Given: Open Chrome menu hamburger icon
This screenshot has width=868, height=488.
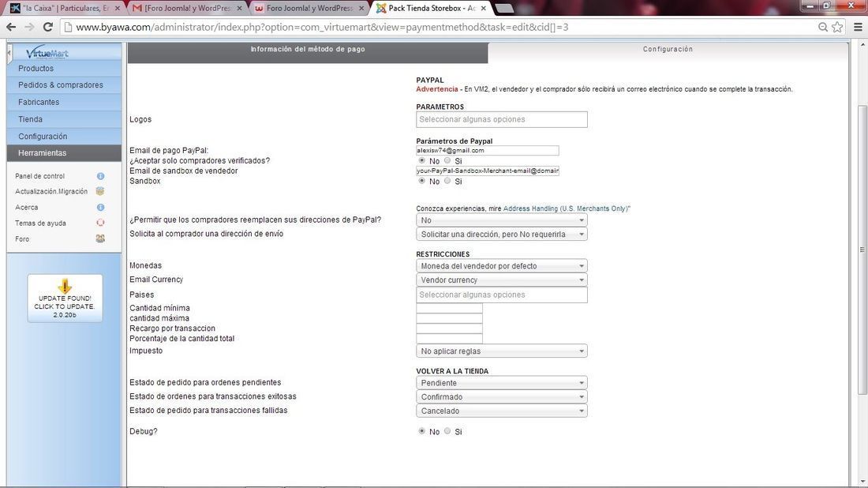Looking at the screenshot, I should coord(858,27).
